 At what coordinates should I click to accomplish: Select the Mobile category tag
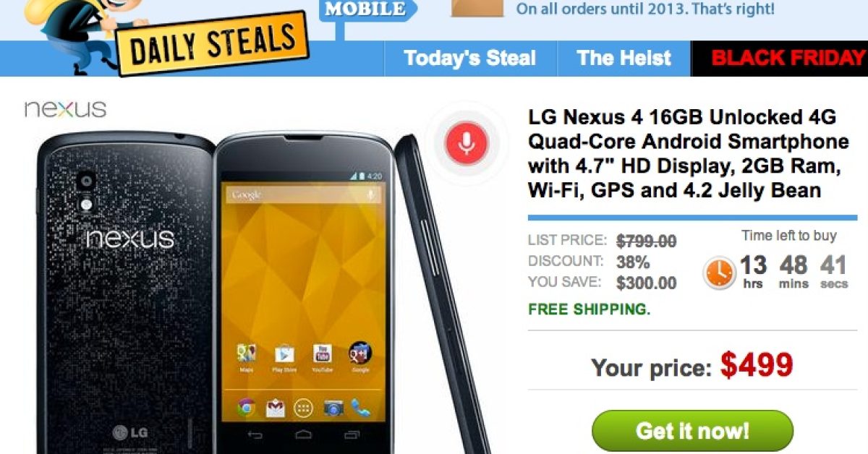pyautogui.click(x=367, y=10)
